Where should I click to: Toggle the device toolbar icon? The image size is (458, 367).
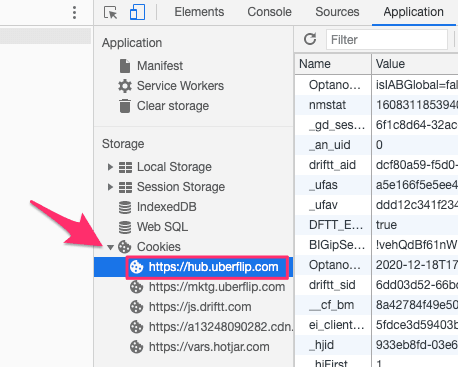137,12
